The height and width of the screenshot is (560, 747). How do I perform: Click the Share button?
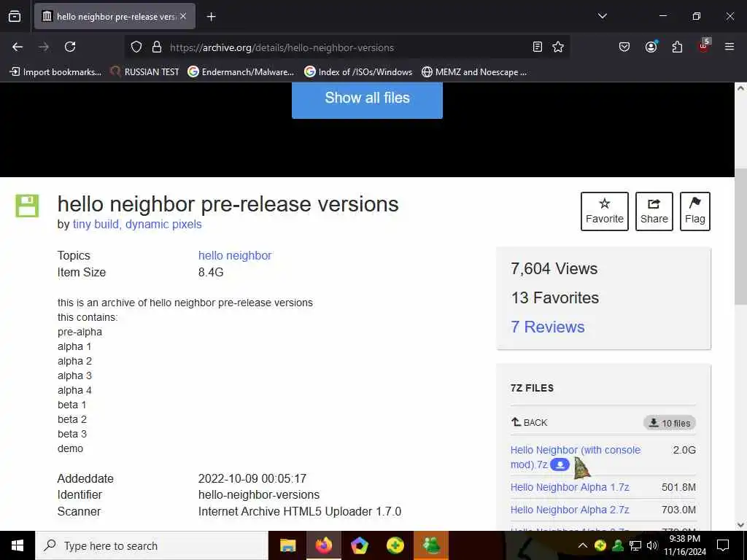654,211
